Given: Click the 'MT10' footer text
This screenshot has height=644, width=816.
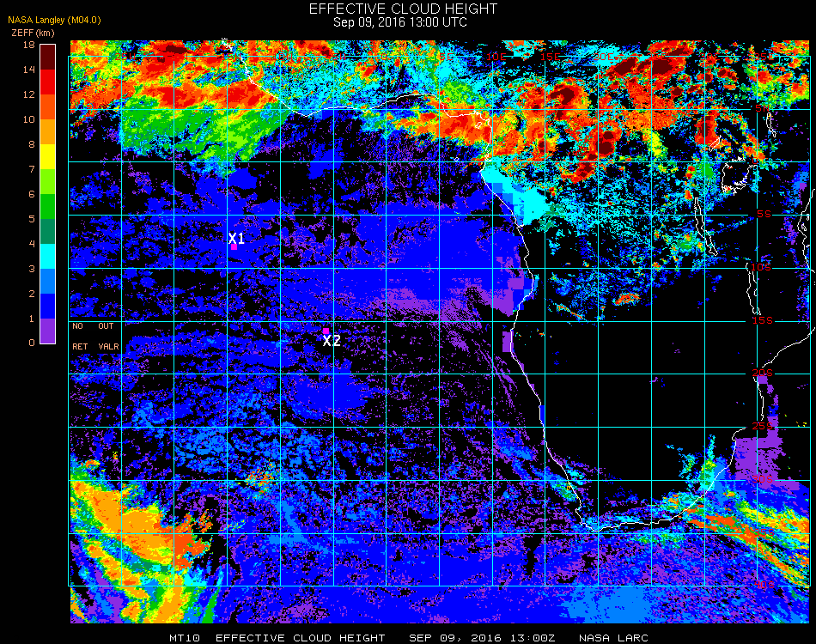Looking at the screenshot, I should pyautogui.click(x=185, y=638).
